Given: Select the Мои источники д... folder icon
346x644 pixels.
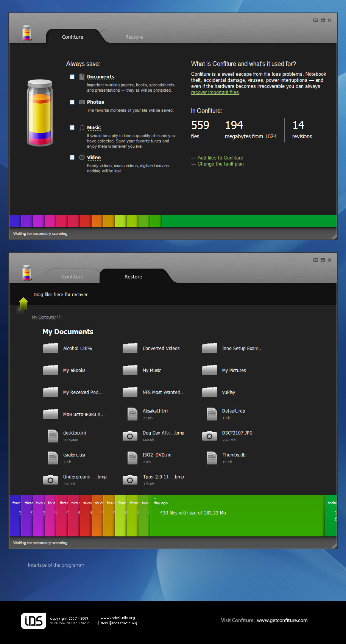Looking at the screenshot, I should click(50, 414).
